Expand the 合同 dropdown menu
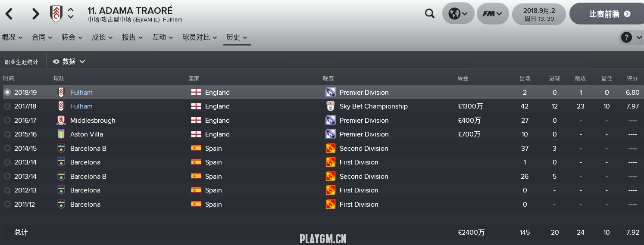644x245 pixels. (42, 37)
